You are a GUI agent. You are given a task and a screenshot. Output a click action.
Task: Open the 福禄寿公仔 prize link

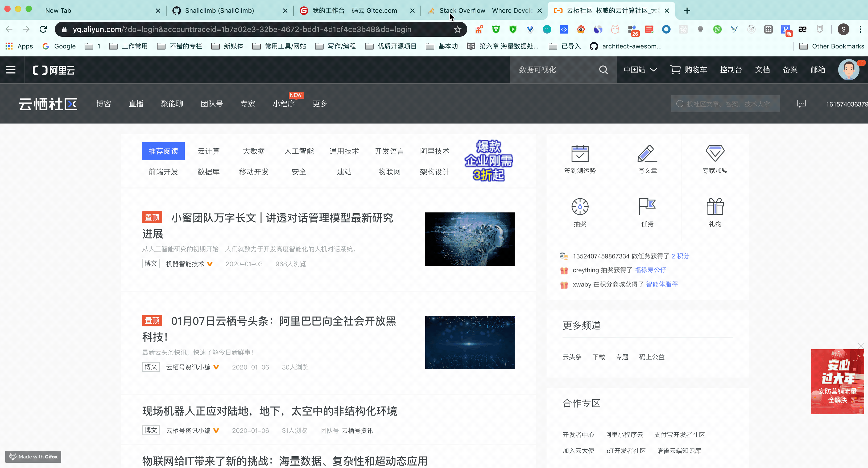click(650, 270)
